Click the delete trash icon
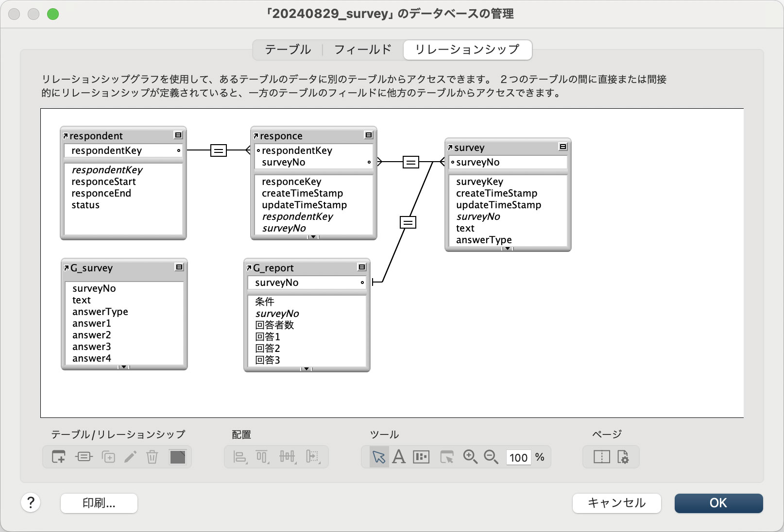 click(152, 457)
